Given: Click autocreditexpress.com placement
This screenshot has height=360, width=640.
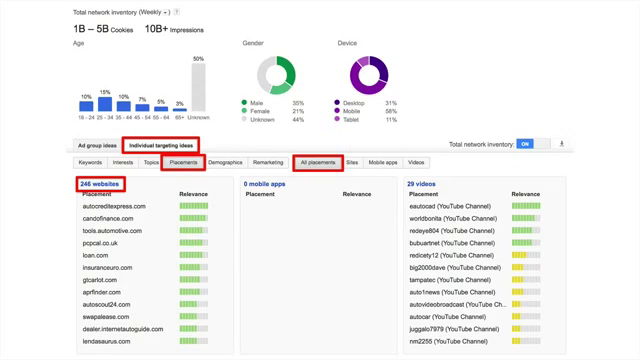Looking at the screenshot, I should (114, 206).
